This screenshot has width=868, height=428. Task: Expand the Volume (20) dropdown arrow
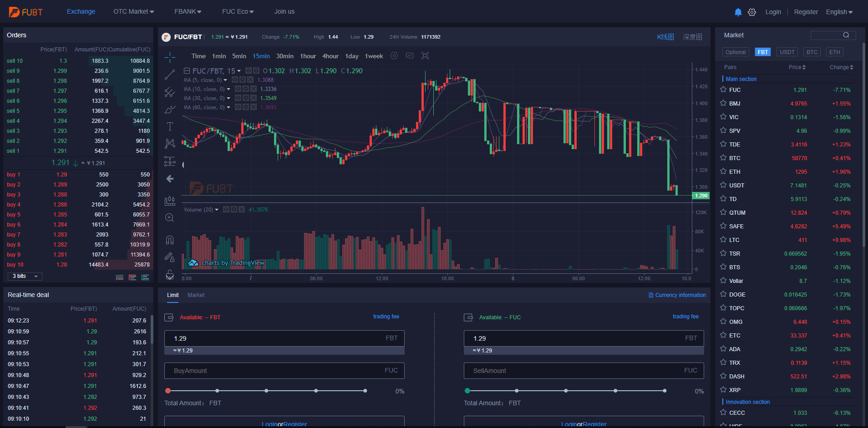tap(217, 210)
